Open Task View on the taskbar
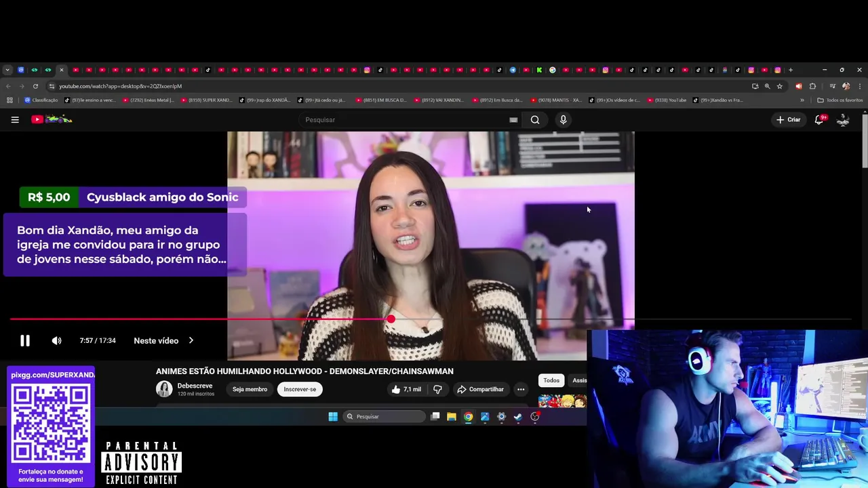Image resolution: width=868 pixels, height=488 pixels. pos(435,416)
